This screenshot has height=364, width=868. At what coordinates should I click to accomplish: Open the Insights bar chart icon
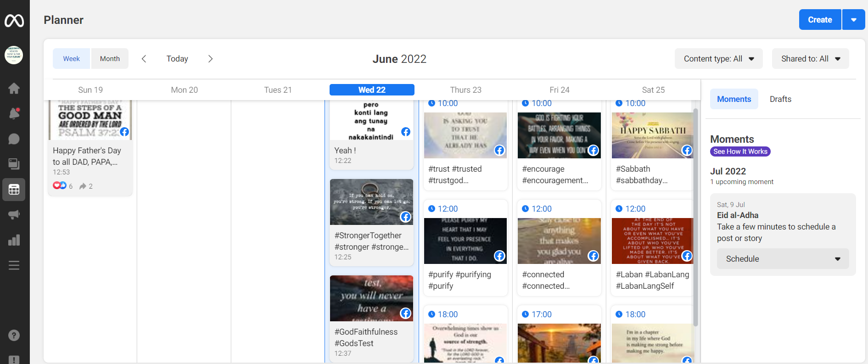14,240
